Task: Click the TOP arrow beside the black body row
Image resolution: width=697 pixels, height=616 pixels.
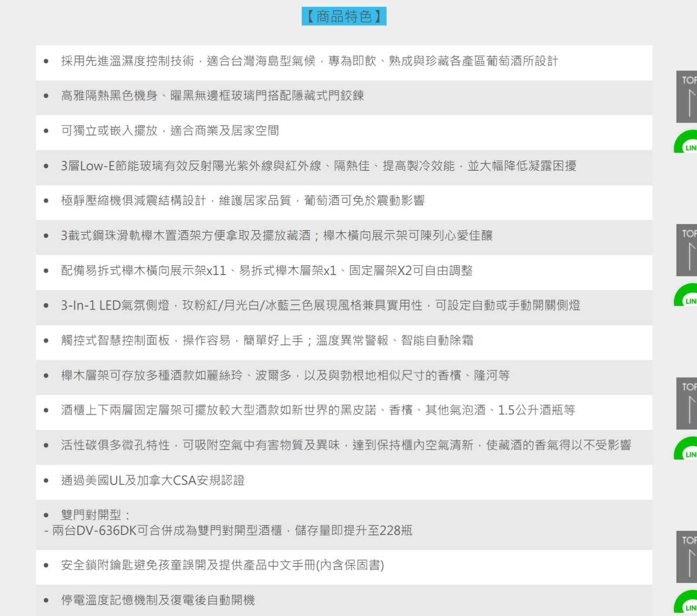Action: [688, 97]
